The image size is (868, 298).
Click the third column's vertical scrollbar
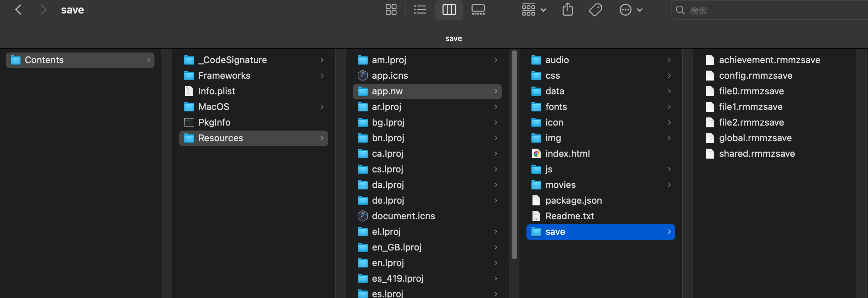(514, 155)
